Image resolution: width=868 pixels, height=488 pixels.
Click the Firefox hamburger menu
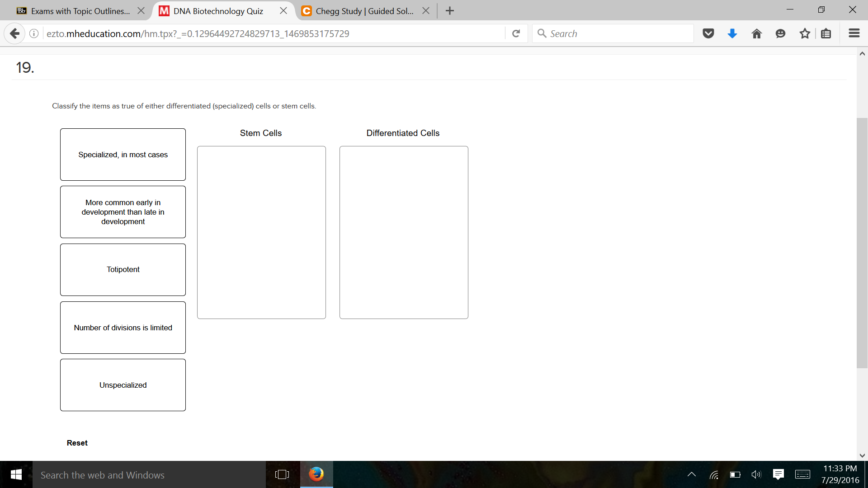[x=854, y=33]
